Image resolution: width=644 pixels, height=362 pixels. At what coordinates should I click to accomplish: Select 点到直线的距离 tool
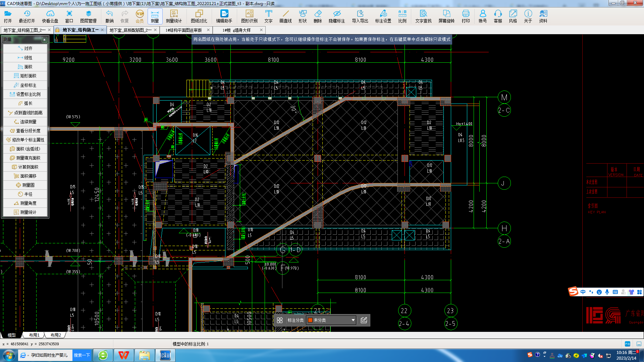pos(25,113)
